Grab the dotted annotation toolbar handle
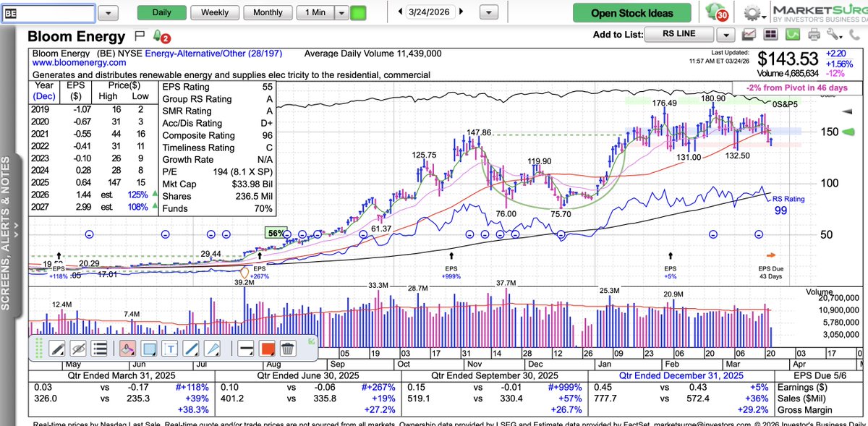Image resolution: width=868 pixels, height=426 pixels. point(39,348)
